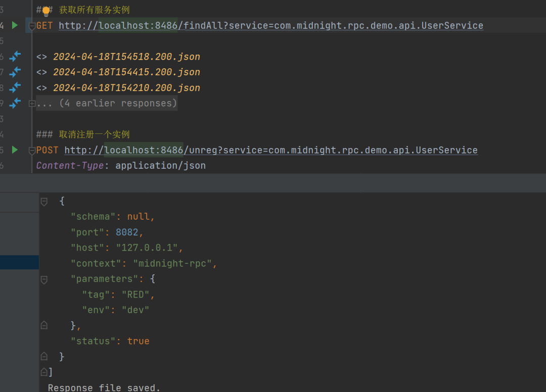This screenshot has height=392, width=546.
Task: Compare response icon beside 2024-04-18T154518.200.json
Action: point(15,57)
